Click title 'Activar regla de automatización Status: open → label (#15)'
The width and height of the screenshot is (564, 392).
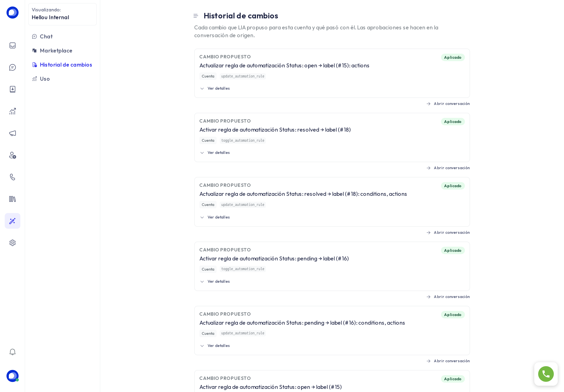point(270,387)
